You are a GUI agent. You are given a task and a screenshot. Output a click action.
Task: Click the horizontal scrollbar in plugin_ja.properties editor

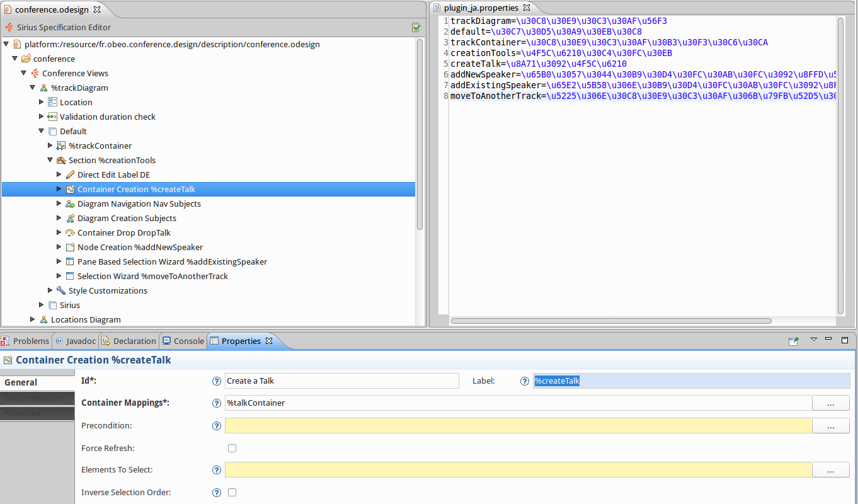click(611, 321)
